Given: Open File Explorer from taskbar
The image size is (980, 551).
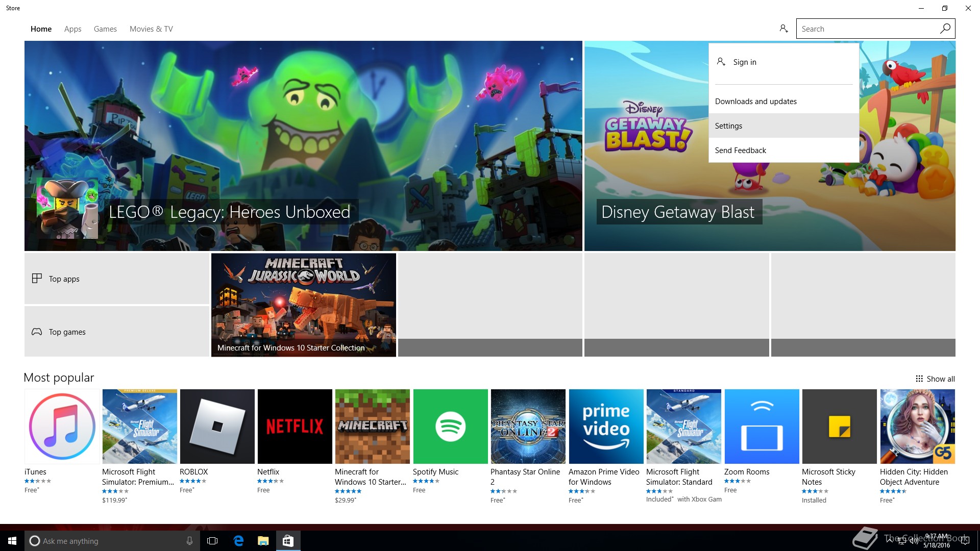Looking at the screenshot, I should pyautogui.click(x=263, y=541).
